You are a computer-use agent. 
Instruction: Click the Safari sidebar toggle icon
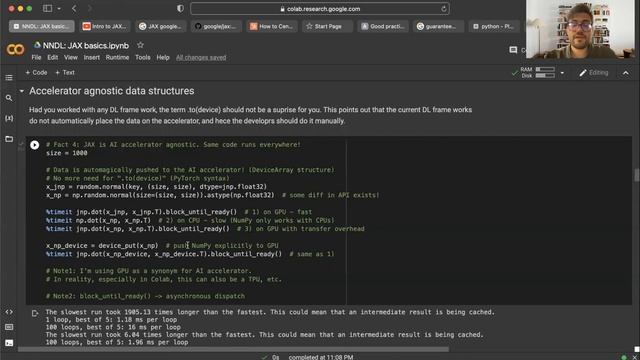[x=47, y=8]
